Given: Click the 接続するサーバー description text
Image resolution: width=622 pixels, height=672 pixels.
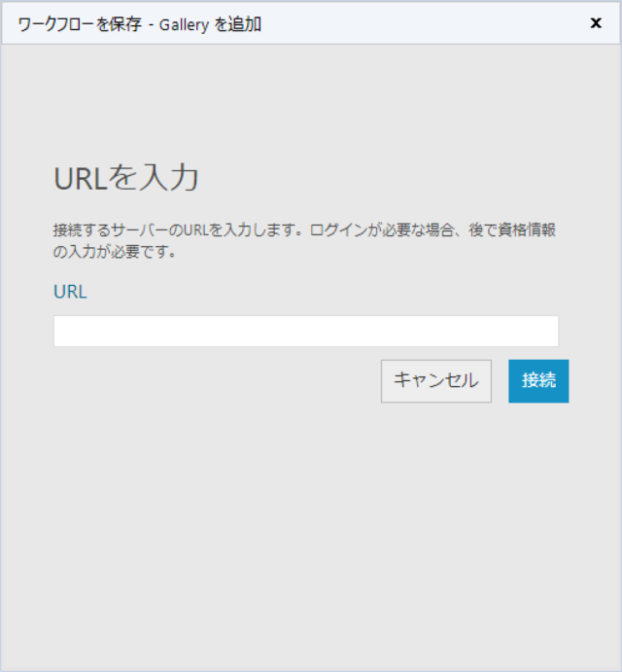Looking at the screenshot, I should click(x=304, y=241).
